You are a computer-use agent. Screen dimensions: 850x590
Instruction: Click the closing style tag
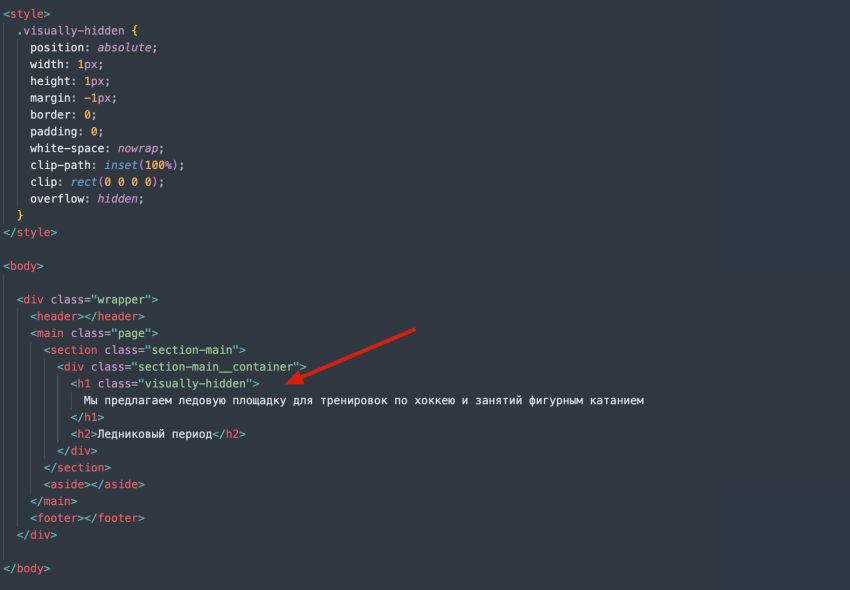[x=30, y=231]
